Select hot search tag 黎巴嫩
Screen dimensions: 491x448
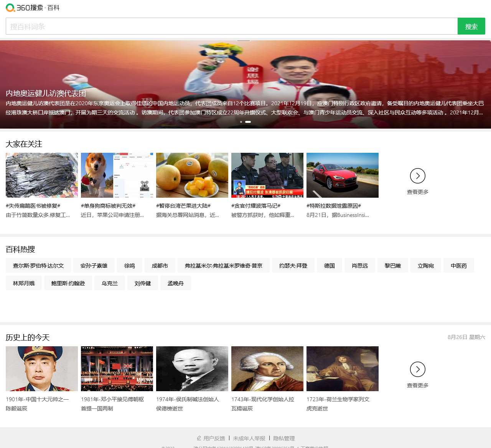[393, 266]
